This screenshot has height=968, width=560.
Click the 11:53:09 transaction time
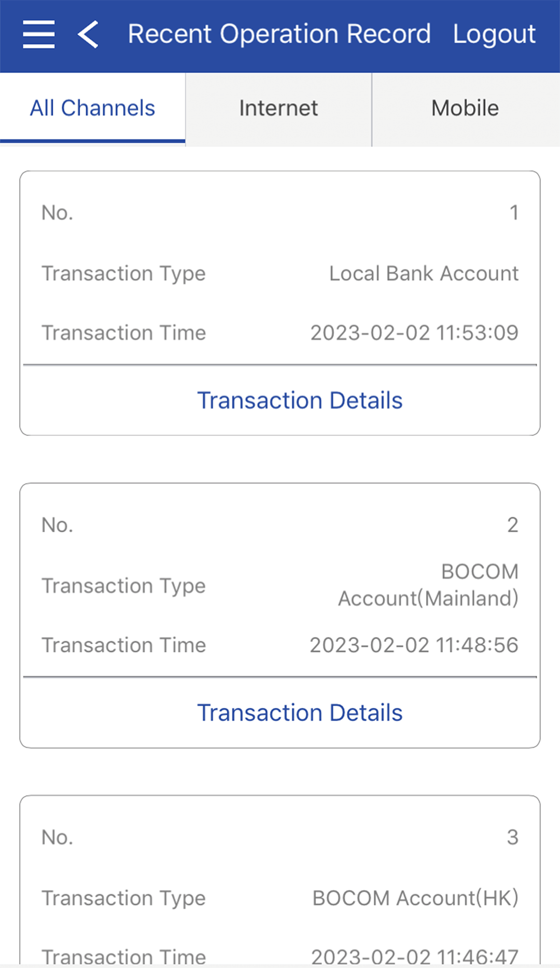(x=414, y=333)
